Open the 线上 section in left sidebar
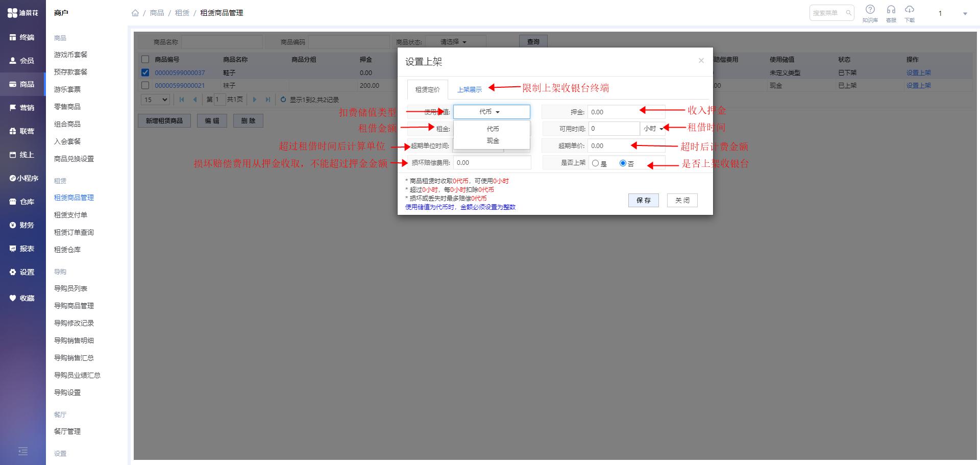Viewport: 980px width, 465px height. [22, 155]
